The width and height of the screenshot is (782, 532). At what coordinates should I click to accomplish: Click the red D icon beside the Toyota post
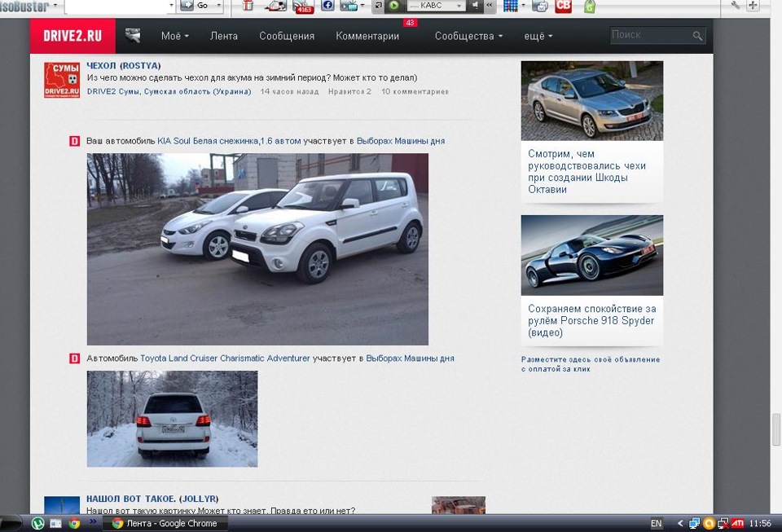74,358
